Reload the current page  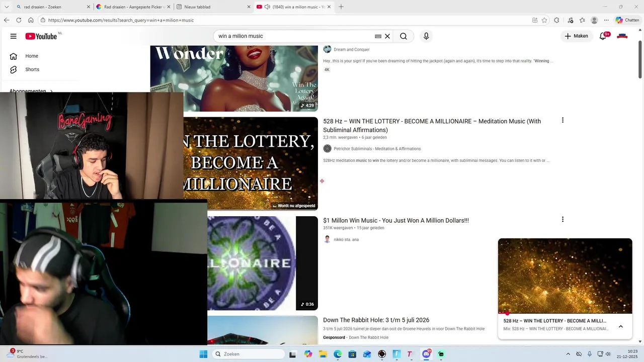pos(19,20)
